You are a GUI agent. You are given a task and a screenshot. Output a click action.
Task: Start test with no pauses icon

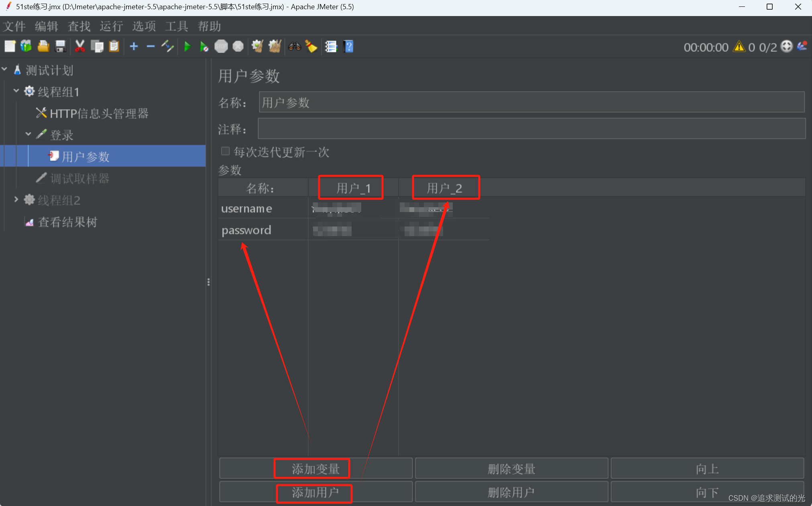click(204, 47)
